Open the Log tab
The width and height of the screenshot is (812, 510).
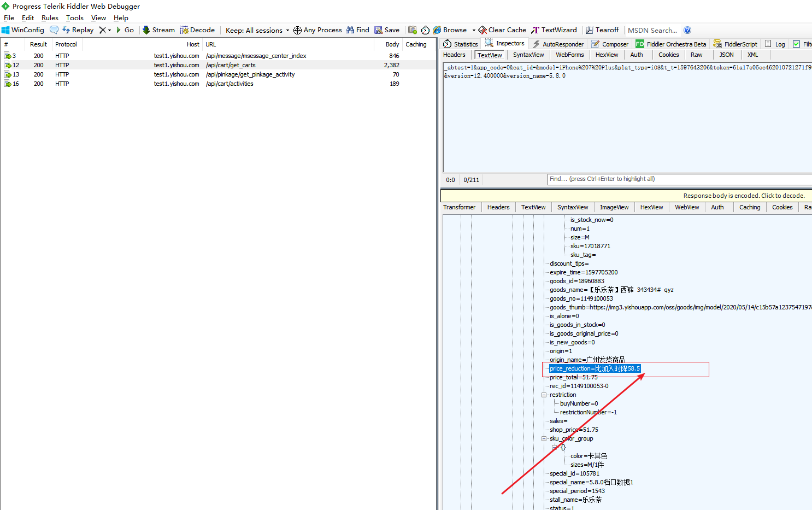tap(775, 44)
